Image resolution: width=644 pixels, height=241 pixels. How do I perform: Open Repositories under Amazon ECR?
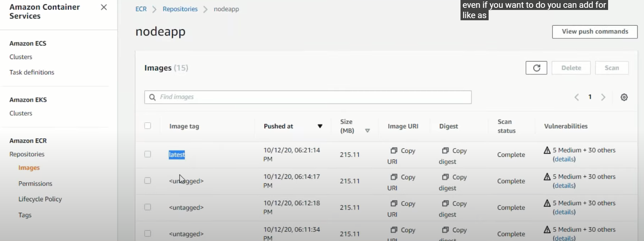27,154
